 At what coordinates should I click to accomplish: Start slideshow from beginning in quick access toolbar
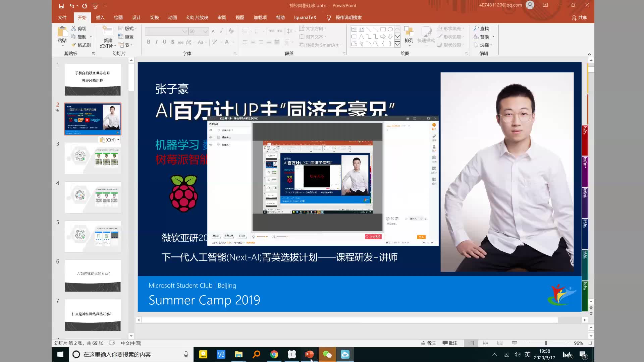[x=95, y=6]
